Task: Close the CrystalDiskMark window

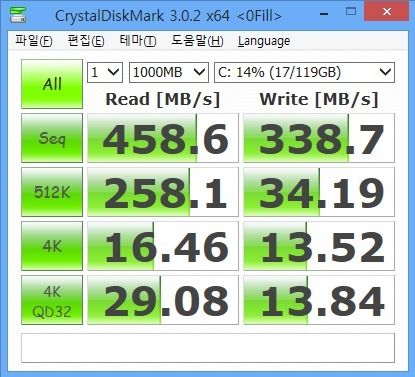Action: (387, 11)
